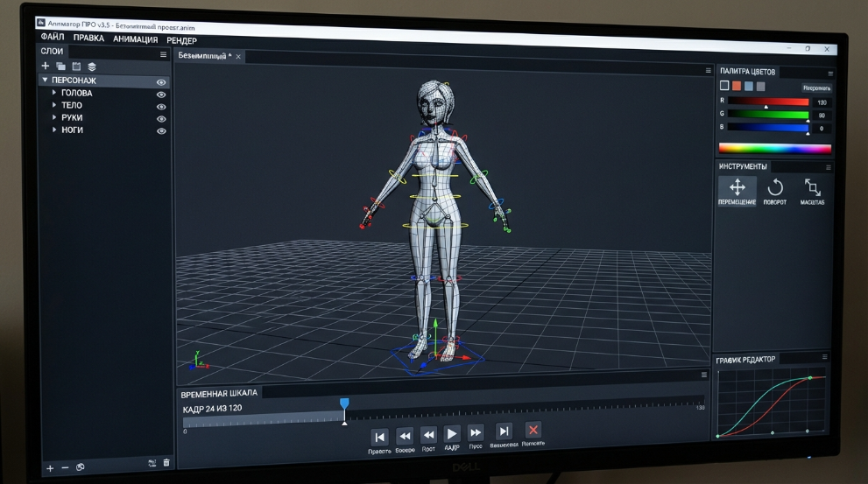Image resolution: width=868 pixels, height=484 pixels.
Task: Open the Рендер menu
Action: click(181, 40)
